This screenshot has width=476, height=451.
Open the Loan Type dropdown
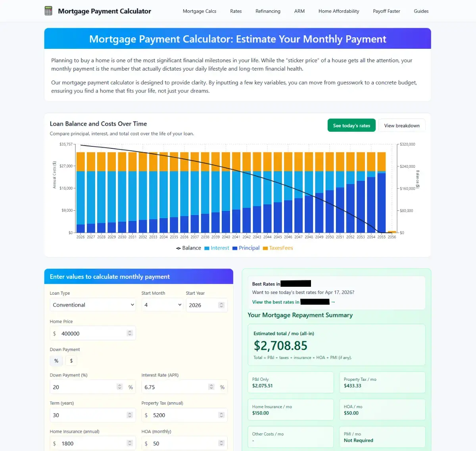pyautogui.click(x=92, y=305)
